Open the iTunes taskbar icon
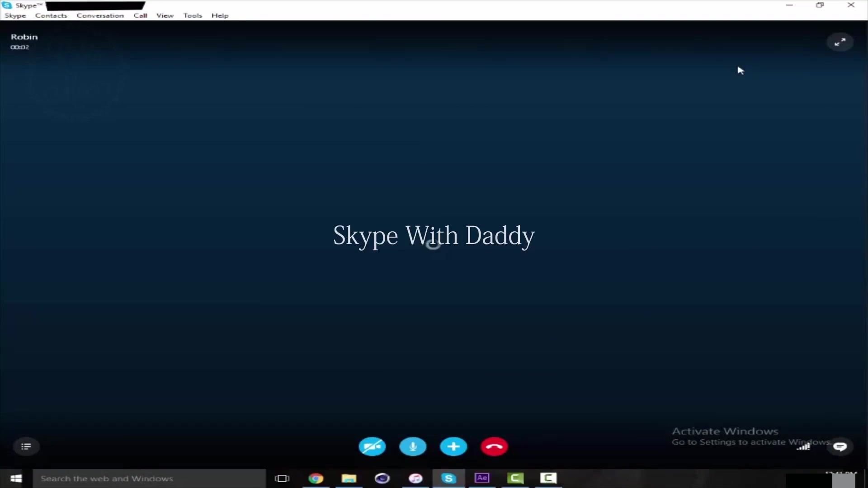868x488 pixels. pos(415,478)
